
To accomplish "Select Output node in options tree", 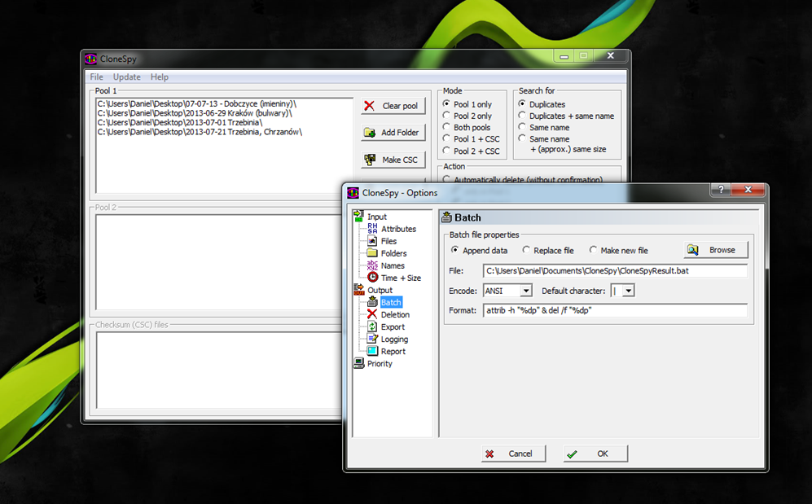I will pos(380,290).
